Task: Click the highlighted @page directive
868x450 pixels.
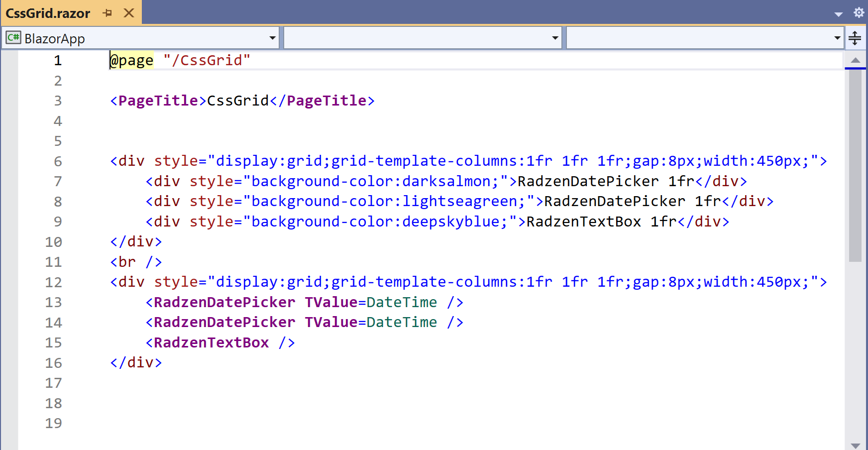Action: click(x=131, y=60)
